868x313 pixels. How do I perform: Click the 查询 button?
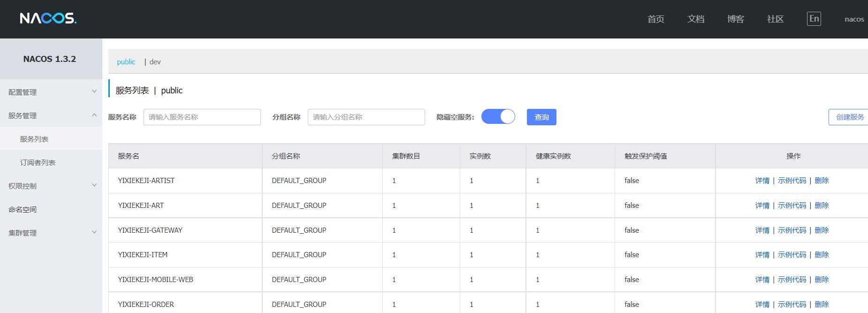click(x=541, y=117)
